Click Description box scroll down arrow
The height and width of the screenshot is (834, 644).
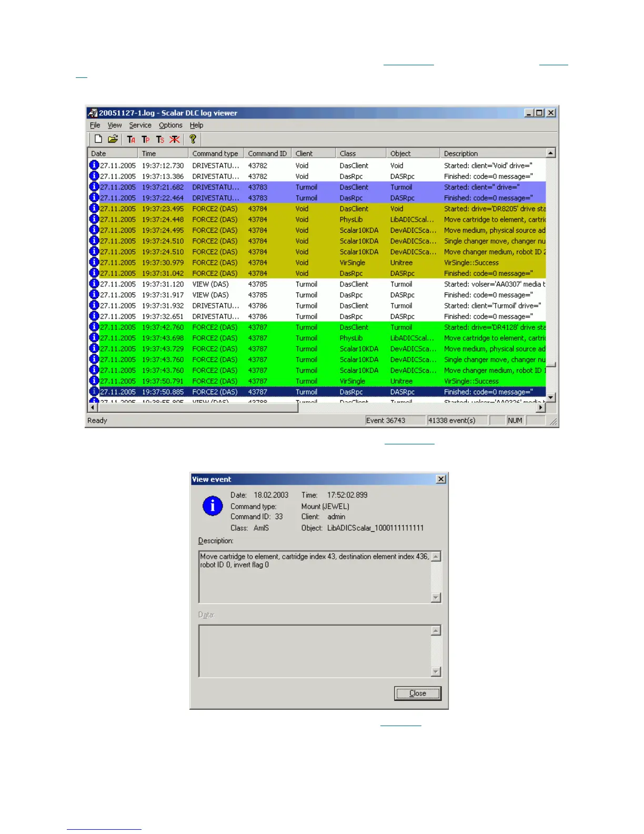pos(436,597)
